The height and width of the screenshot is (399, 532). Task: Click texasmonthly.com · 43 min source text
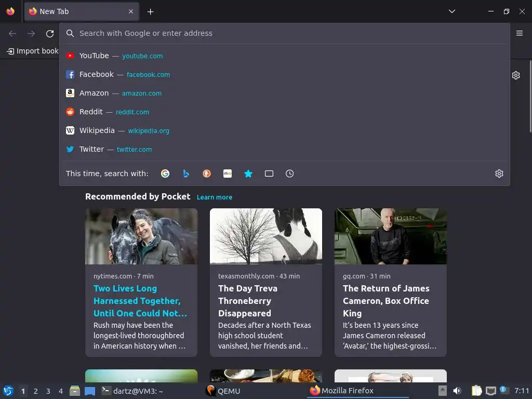tap(259, 276)
